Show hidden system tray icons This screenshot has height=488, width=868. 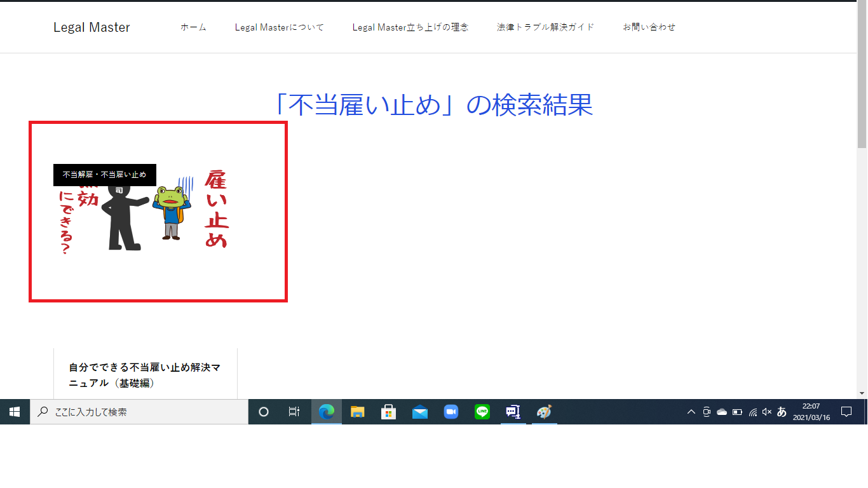[691, 412]
